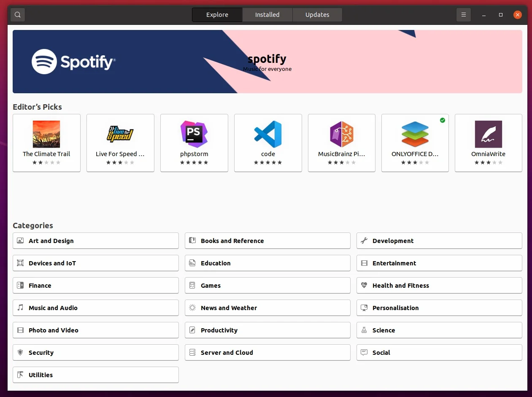Open the code app icon
Screen dimensions: 532x397
pyautogui.click(x=268, y=134)
